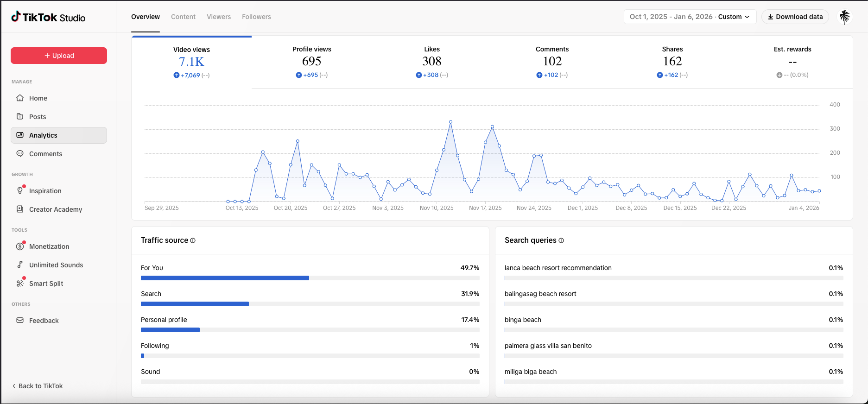Select the Video views metric card
Screen dimensions: 868x404
tap(191, 62)
